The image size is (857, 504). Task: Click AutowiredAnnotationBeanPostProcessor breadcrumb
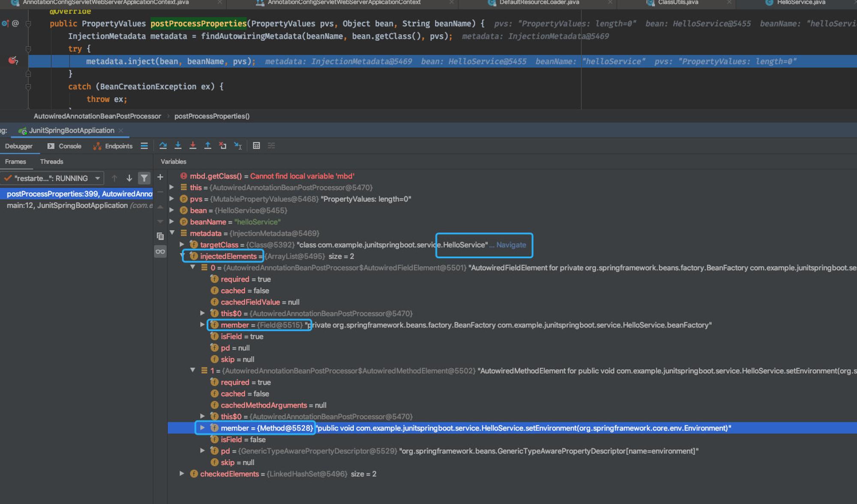point(97,116)
